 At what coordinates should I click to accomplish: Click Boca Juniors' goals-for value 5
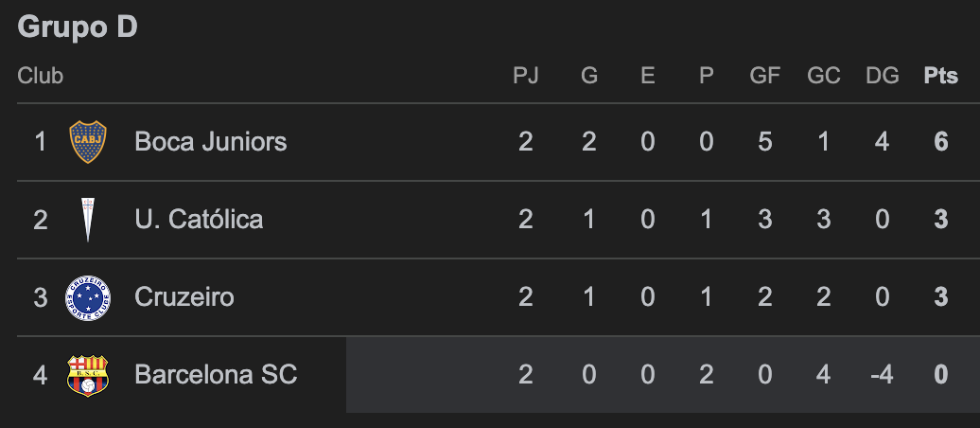coord(764,142)
